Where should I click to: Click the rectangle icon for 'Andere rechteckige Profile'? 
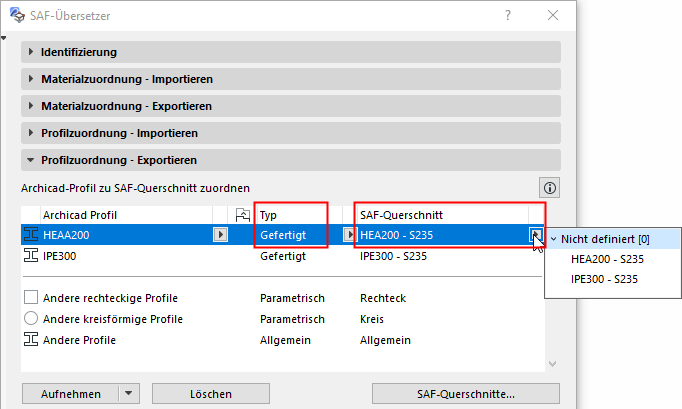click(30, 298)
